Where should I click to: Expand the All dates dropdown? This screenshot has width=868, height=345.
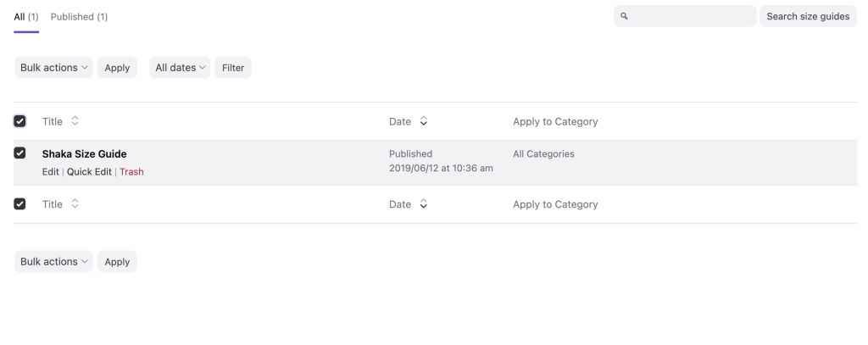click(x=181, y=68)
